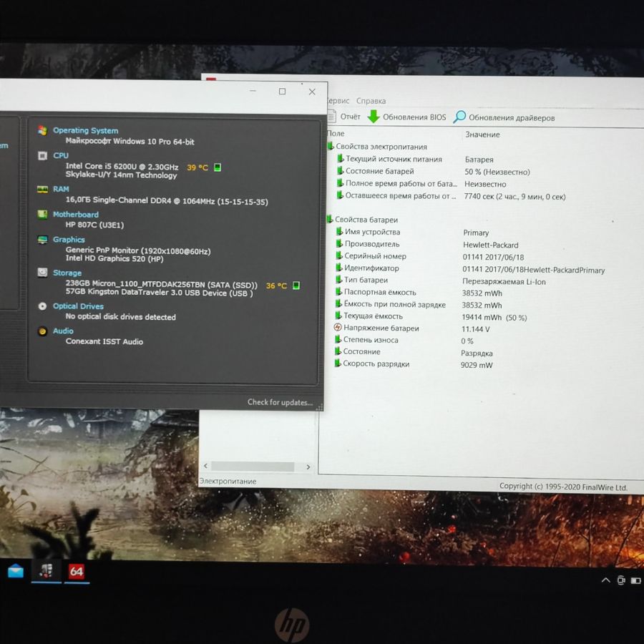
Task: Open the Audio section in Speccy
Action: pos(63,331)
